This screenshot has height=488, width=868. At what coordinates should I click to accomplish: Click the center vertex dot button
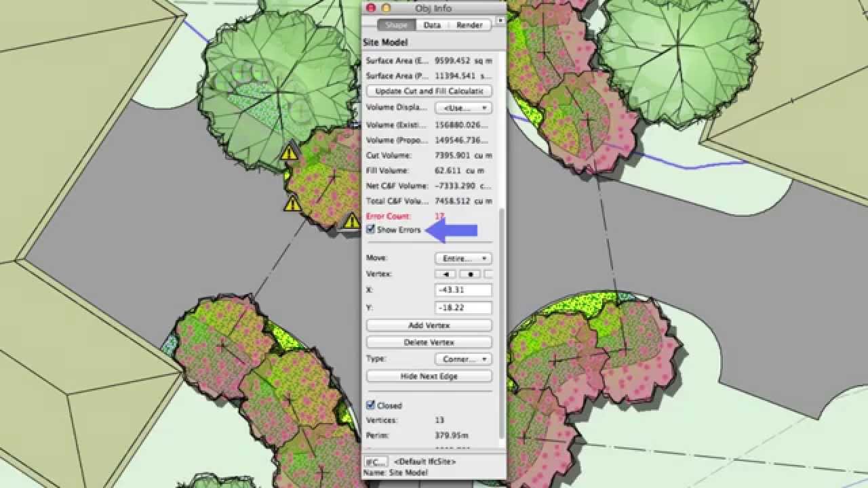click(x=470, y=274)
